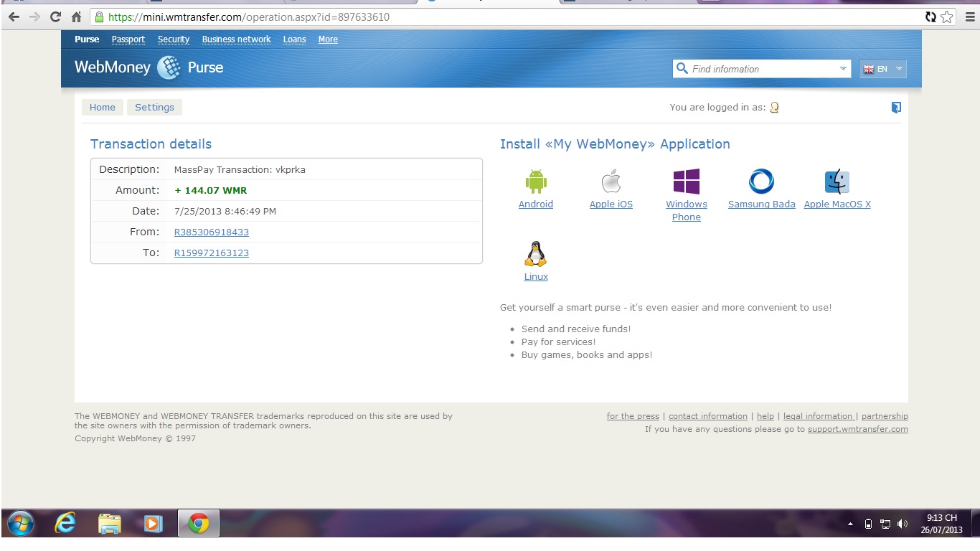Open the Android app download icon

click(536, 182)
